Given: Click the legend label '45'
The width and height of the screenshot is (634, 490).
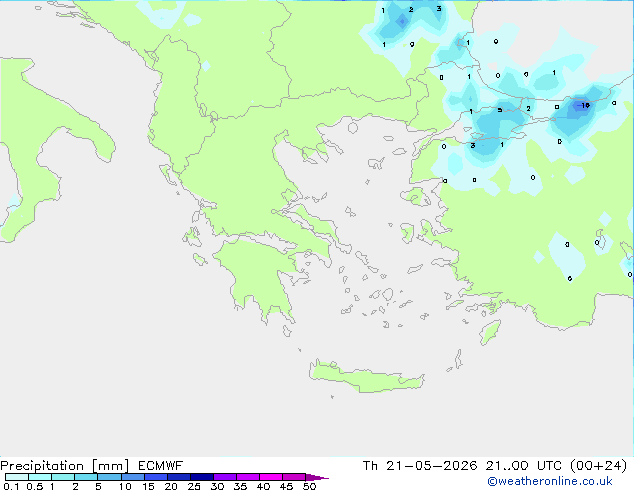Looking at the screenshot, I should click(x=286, y=486).
